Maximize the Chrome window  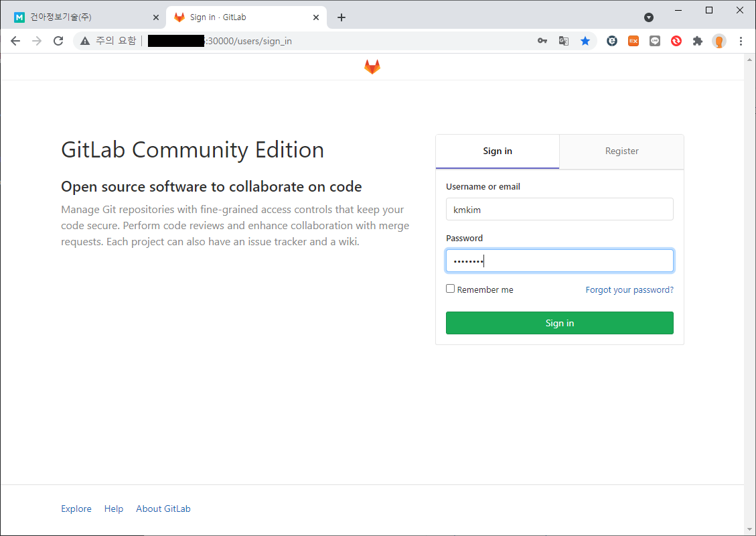[708, 10]
